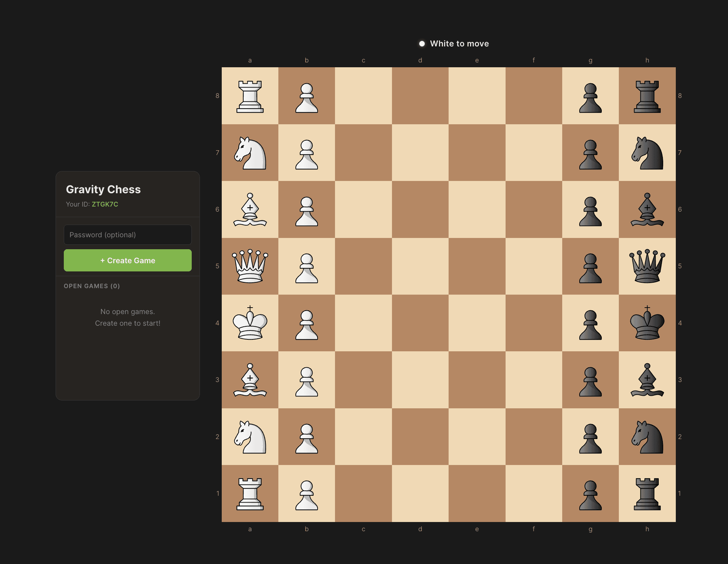Click the empty square c8
The width and height of the screenshot is (728, 564).
point(363,96)
